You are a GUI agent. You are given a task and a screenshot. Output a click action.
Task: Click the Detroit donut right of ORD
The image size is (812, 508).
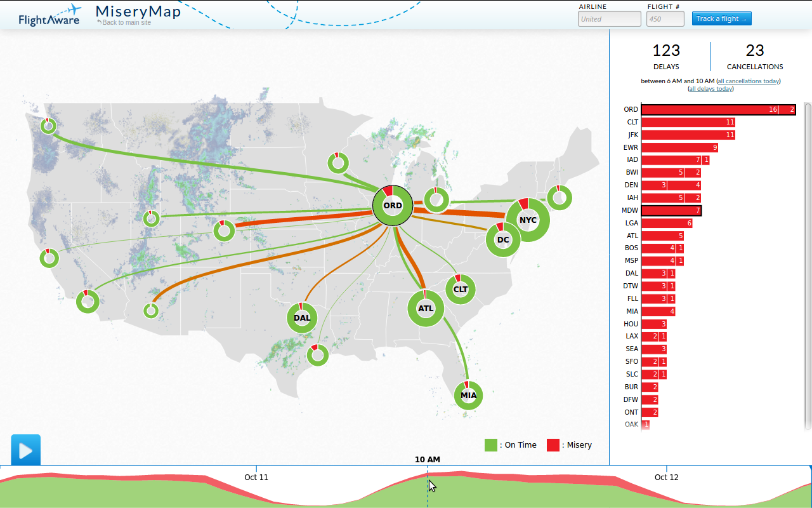436,199
